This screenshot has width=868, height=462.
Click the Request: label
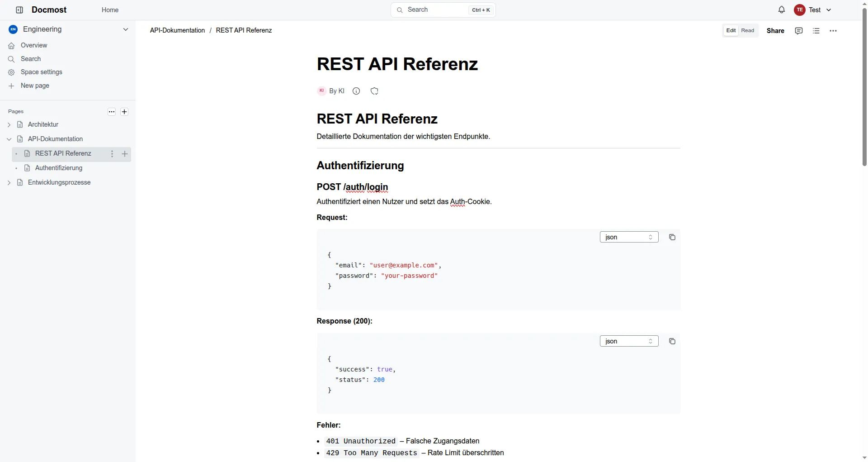click(332, 218)
